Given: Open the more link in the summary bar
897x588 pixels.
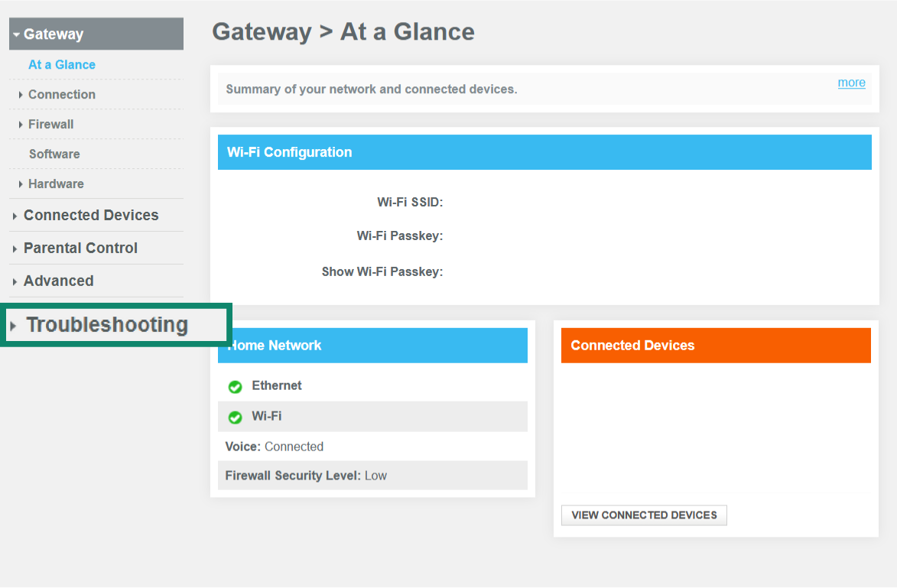Looking at the screenshot, I should click(851, 82).
